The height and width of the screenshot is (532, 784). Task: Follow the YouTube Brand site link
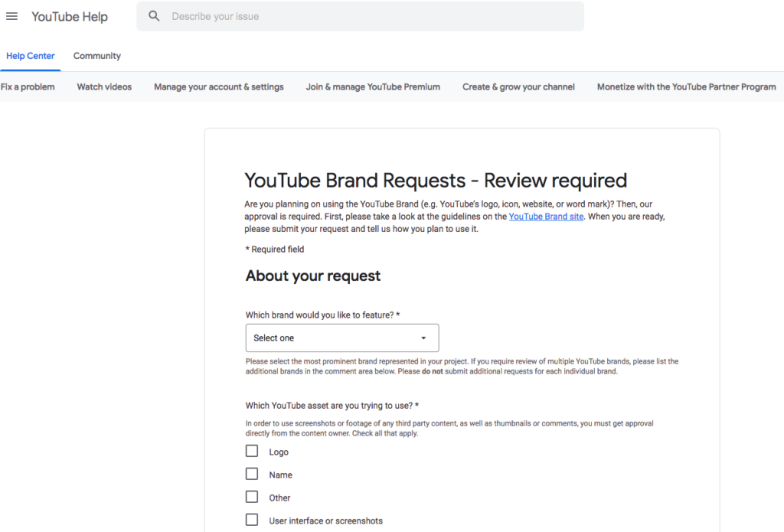pyautogui.click(x=546, y=217)
